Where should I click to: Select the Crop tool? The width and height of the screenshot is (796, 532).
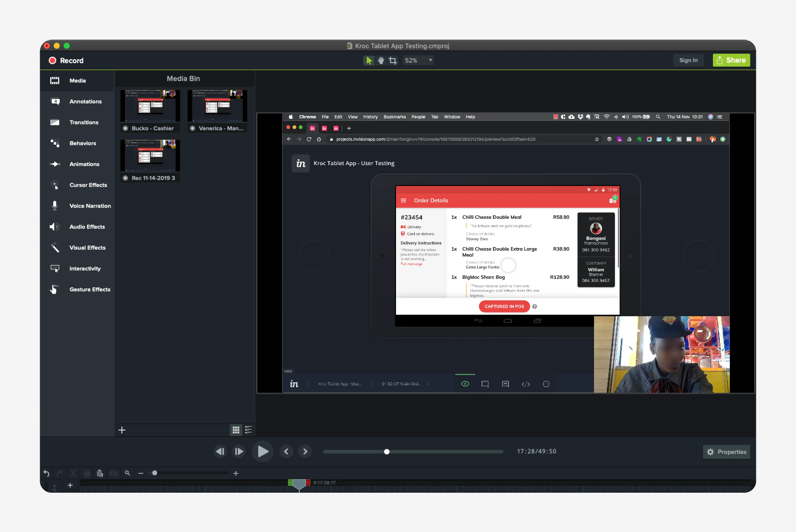coord(393,60)
